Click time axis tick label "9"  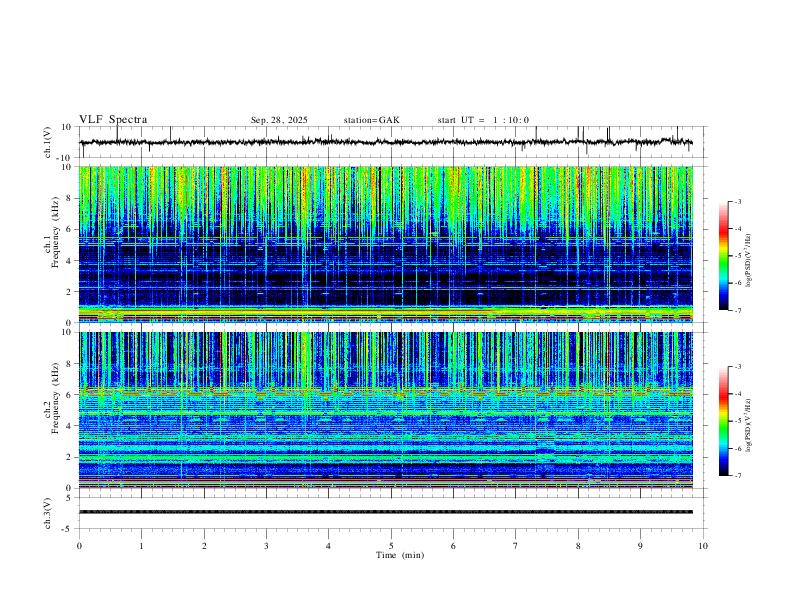click(640, 546)
